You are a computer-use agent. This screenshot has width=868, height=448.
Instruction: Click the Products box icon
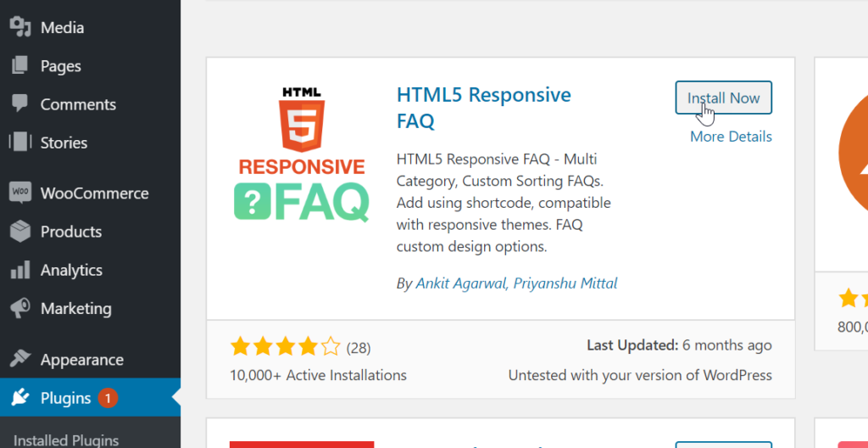coord(20,232)
